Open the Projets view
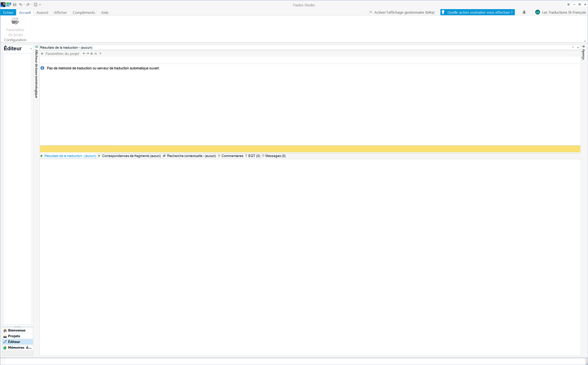The height and width of the screenshot is (365, 588). (x=14, y=336)
